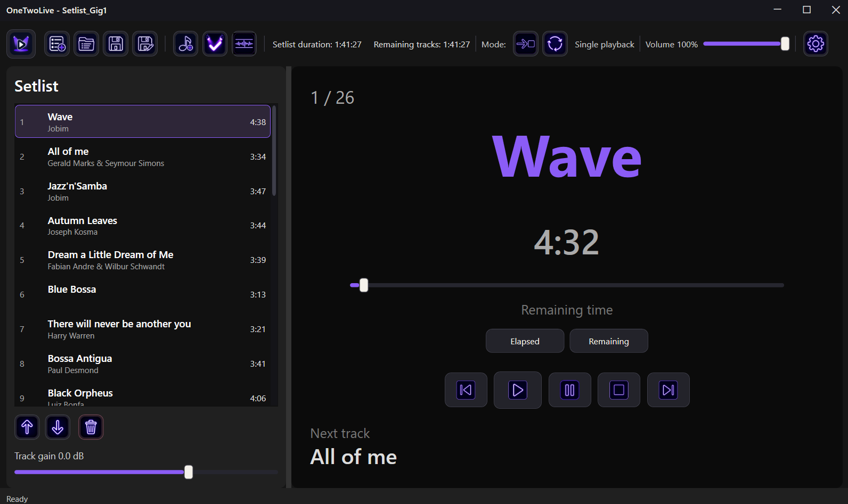Click the 4:32 time display

click(567, 242)
